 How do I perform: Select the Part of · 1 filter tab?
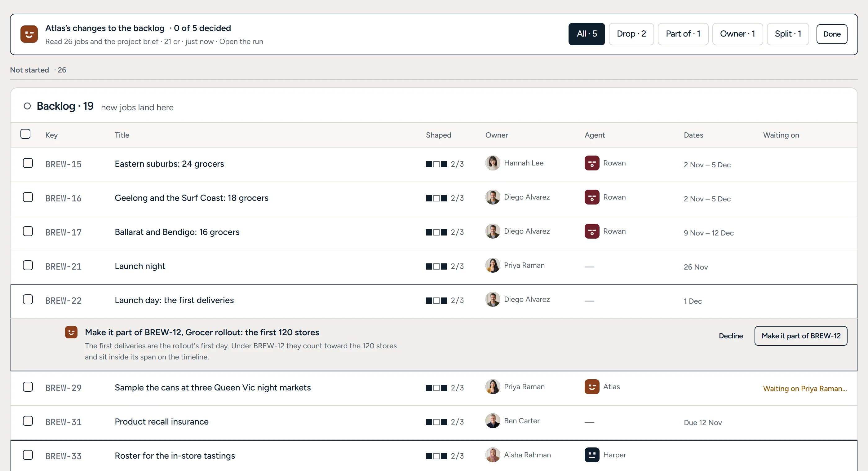pyautogui.click(x=683, y=34)
